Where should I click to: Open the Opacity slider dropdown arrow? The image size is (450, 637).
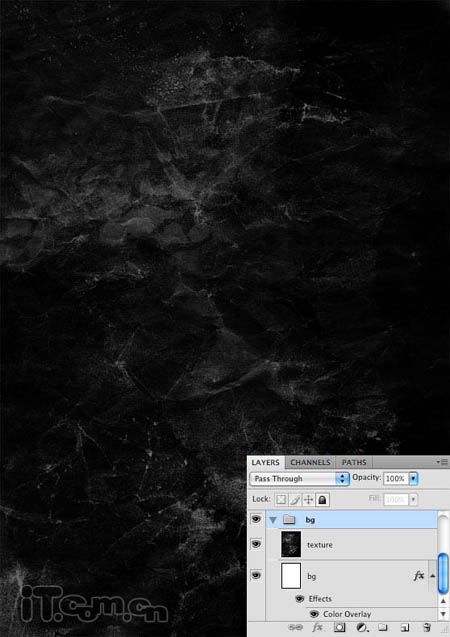click(x=413, y=479)
